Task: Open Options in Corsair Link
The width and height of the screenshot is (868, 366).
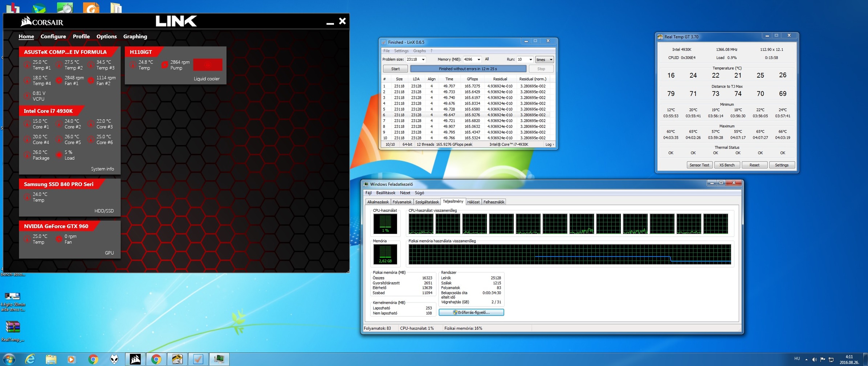Action: tap(107, 36)
